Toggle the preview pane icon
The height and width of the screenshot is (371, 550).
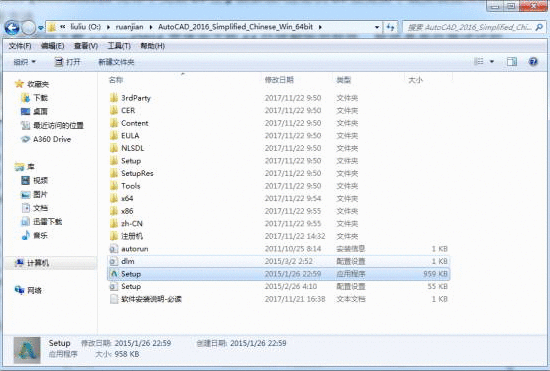pyautogui.click(x=512, y=62)
